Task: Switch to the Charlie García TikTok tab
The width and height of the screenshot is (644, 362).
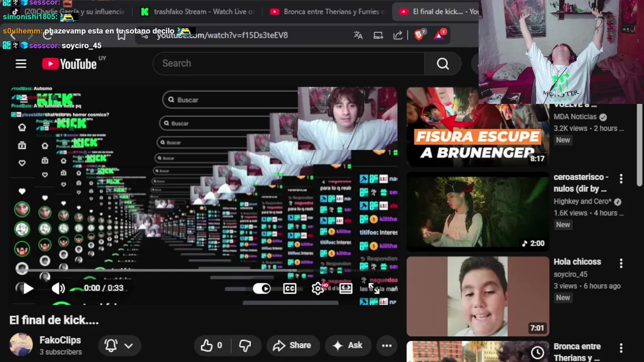Action: point(68,12)
